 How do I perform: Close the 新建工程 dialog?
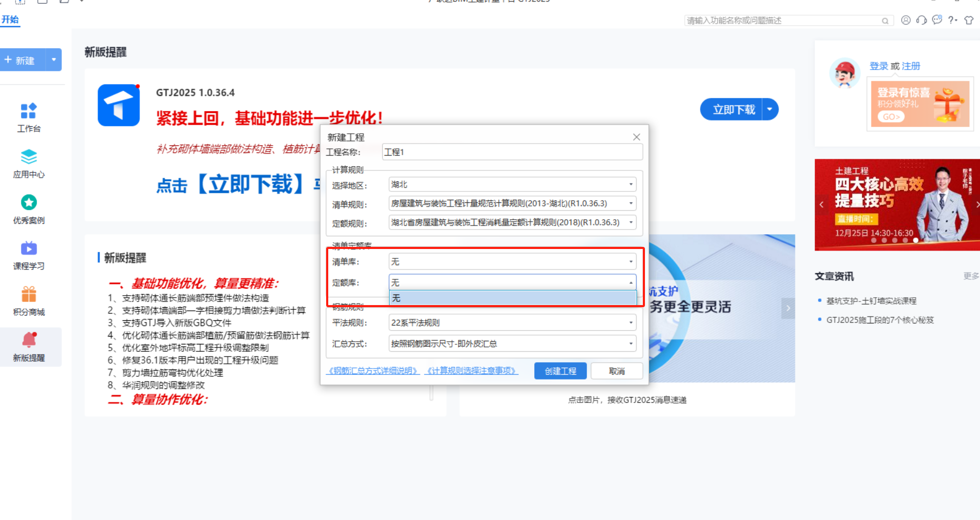pos(637,137)
